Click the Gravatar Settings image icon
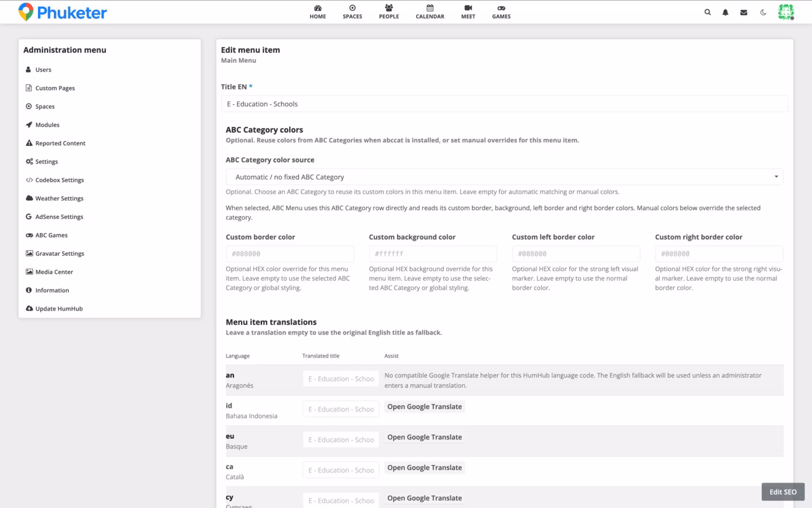The width and height of the screenshot is (812, 508). pyautogui.click(x=29, y=254)
